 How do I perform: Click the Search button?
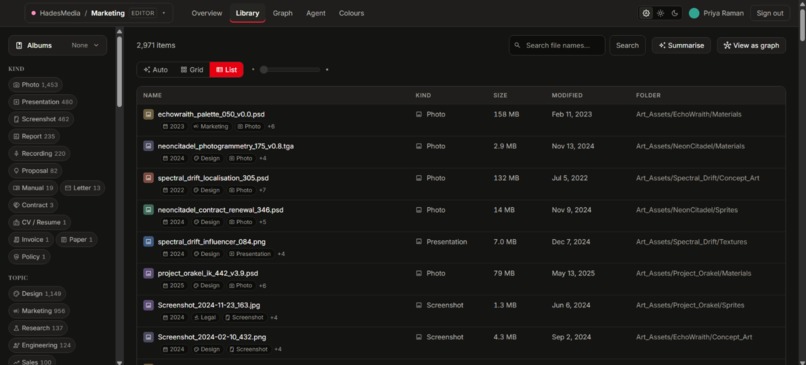click(x=627, y=45)
